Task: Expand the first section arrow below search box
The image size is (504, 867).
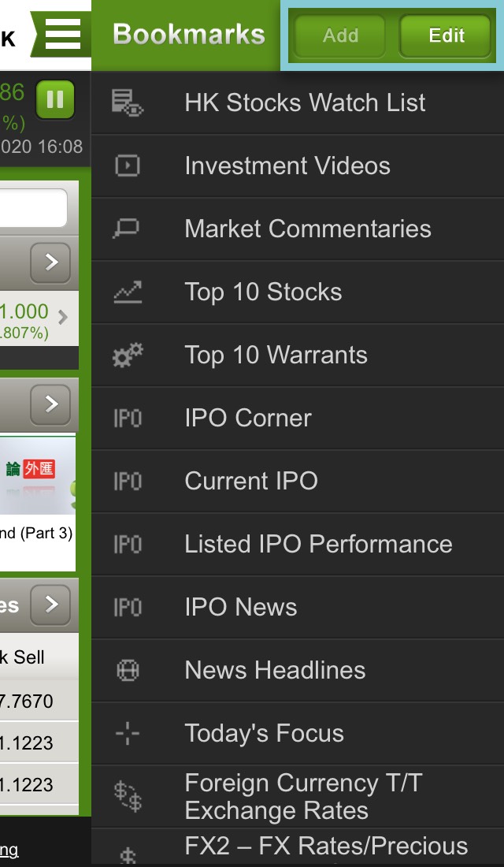Action: 52,262
